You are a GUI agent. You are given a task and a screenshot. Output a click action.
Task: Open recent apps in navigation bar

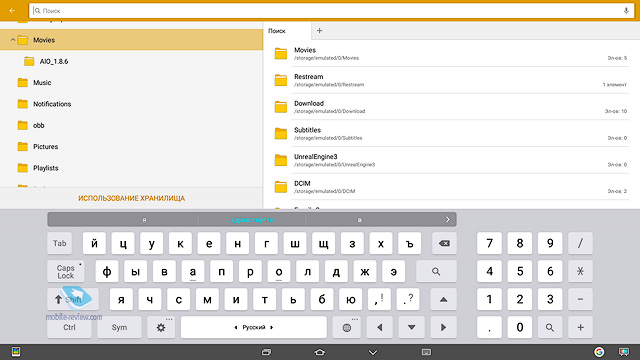[x=266, y=352]
